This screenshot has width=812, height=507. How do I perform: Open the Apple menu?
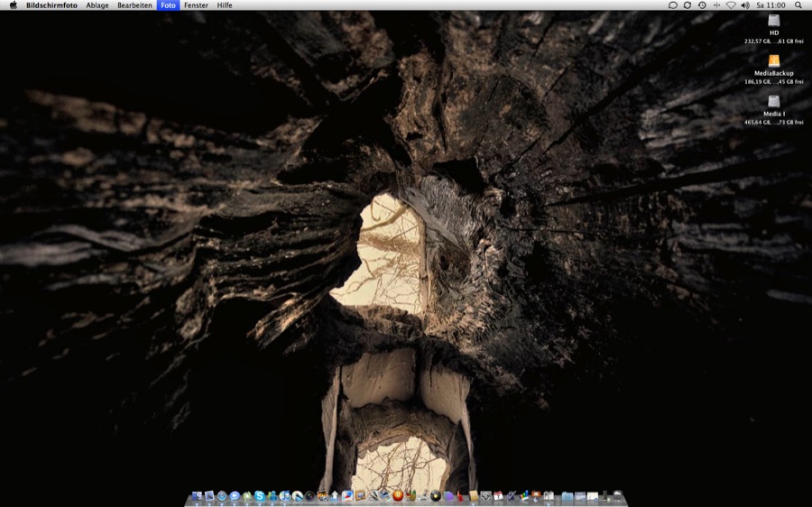pos(13,5)
